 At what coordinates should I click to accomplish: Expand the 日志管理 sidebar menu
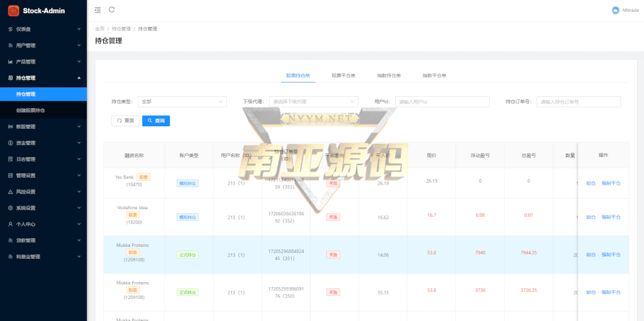[x=43, y=159]
